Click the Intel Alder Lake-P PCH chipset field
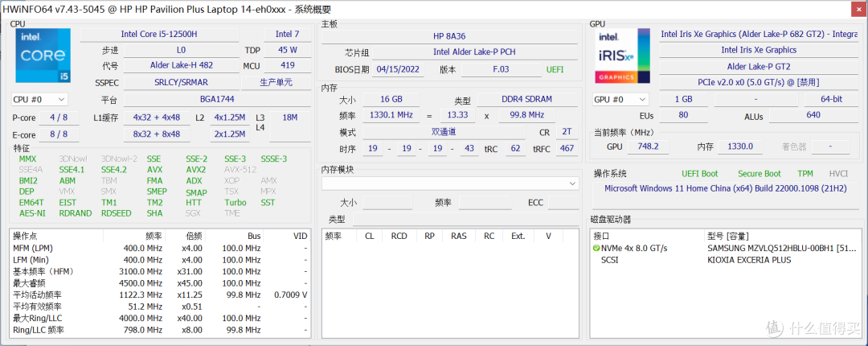This screenshot has width=868, height=346. point(476,52)
